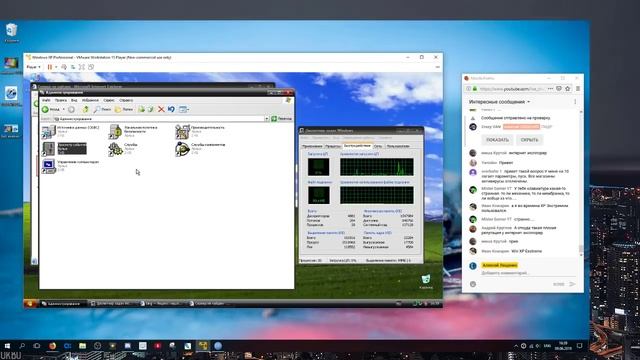Click the Copy To folder toolbar icon

151,109
